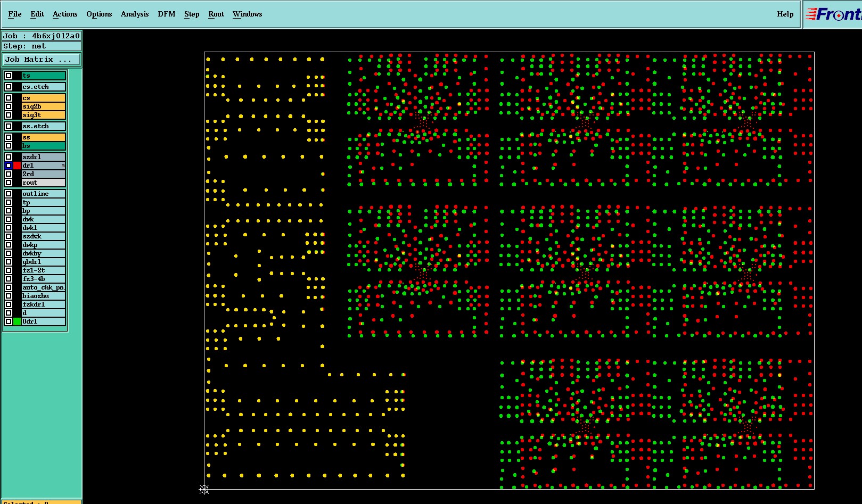Enable the outline layer checkbox
862x504 pixels.
click(x=9, y=194)
